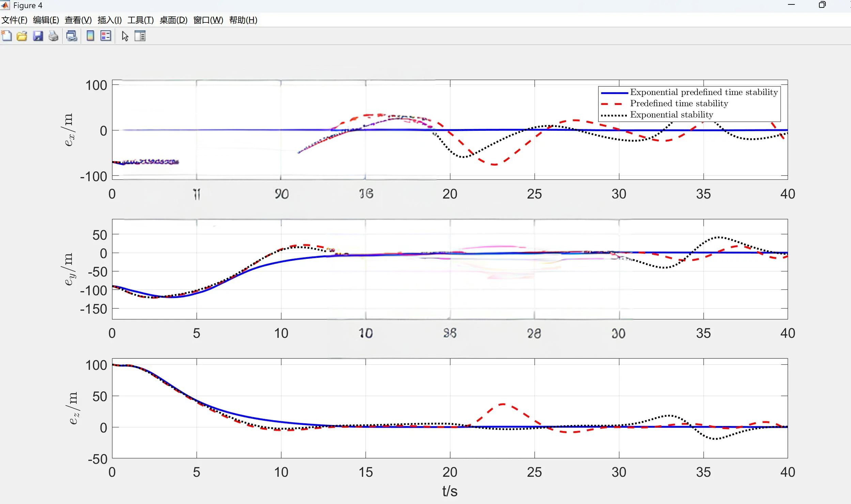Click the New Figure toolbar icon
Viewport: 851px width, 504px height.
[6, 36]
